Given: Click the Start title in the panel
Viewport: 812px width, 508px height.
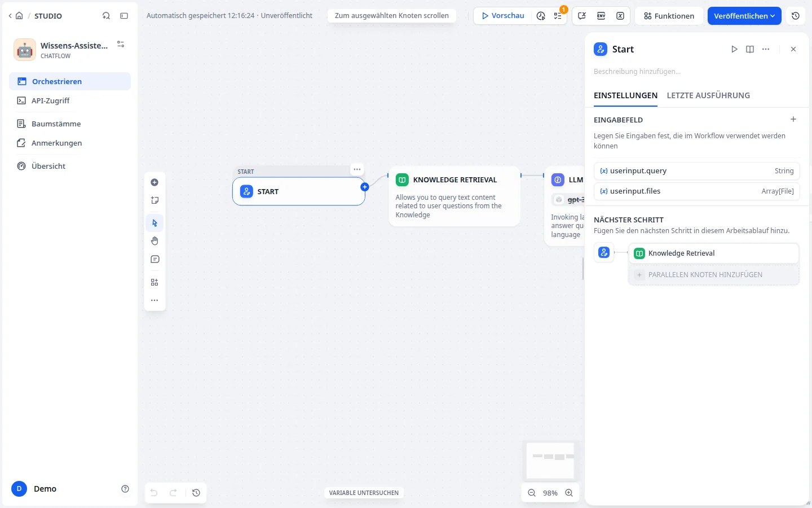Looking at the screenshot, I should click(623, 49).
